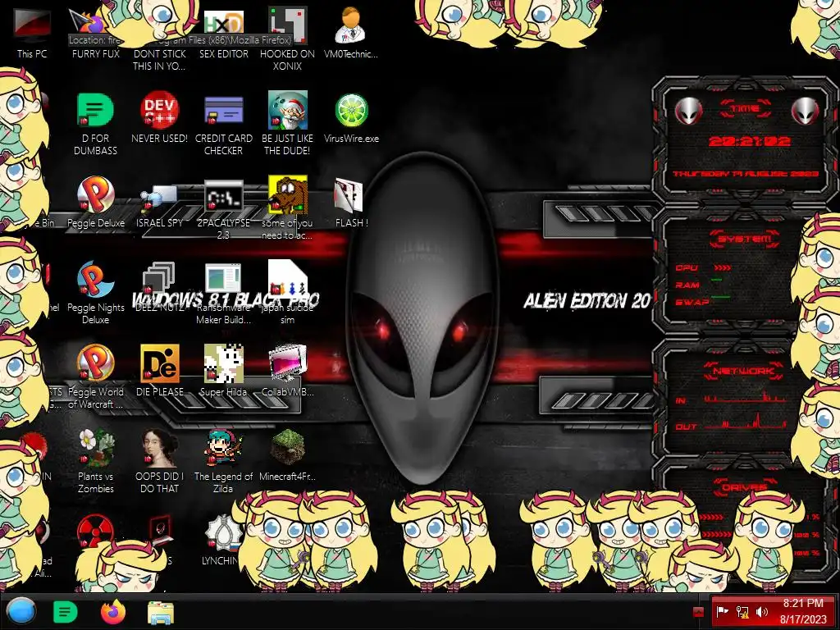Show hidden tray icons arrow
The height and width of the screenshot is (630, 840).
[698, 612]
